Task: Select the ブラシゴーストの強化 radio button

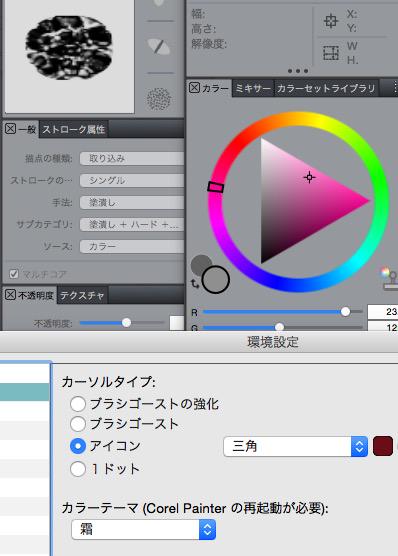Action: point(78,404)
